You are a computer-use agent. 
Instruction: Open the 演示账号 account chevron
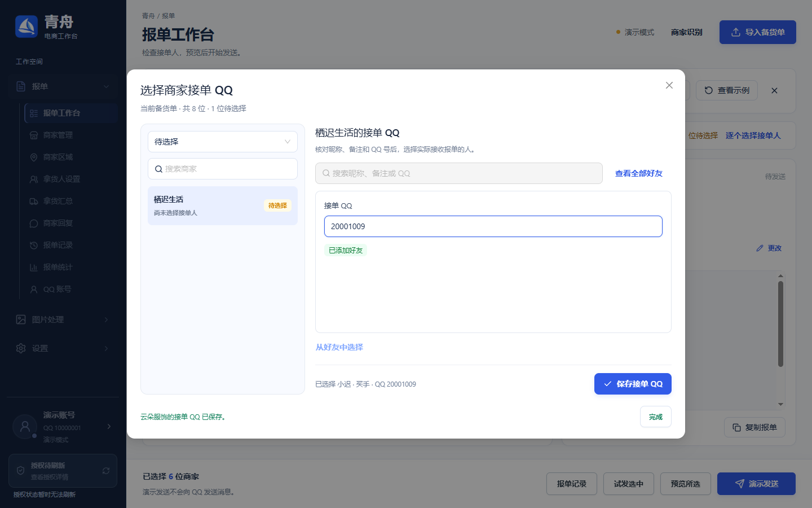(x=109, y=426)
